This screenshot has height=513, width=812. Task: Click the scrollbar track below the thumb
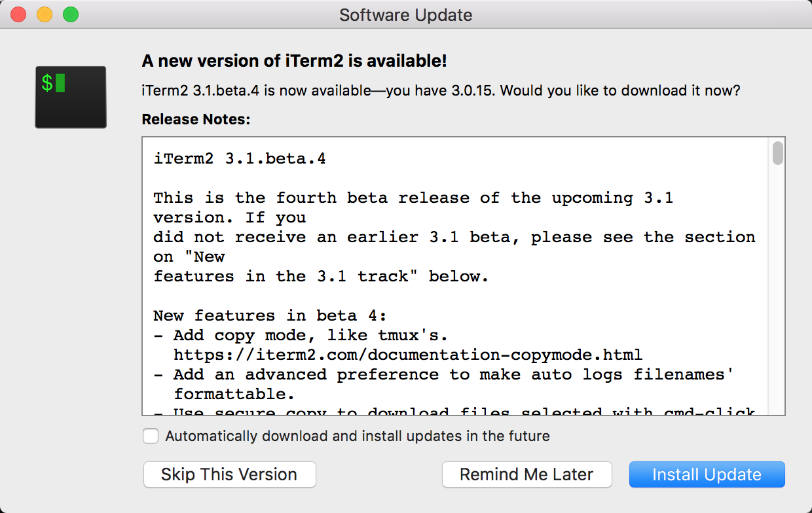[x=777, y=294]
